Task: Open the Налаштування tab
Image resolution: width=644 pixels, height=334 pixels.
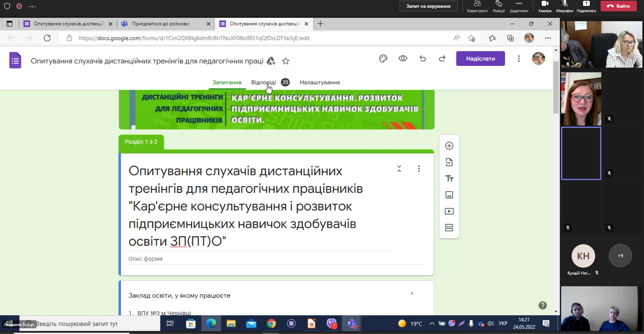Action: click(320, 82)
